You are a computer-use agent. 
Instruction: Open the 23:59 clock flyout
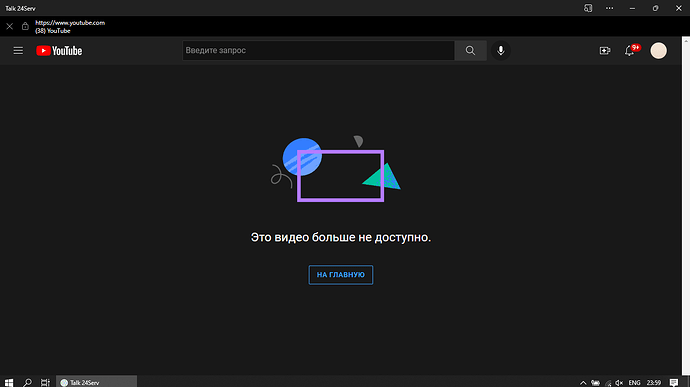(653, 383)
